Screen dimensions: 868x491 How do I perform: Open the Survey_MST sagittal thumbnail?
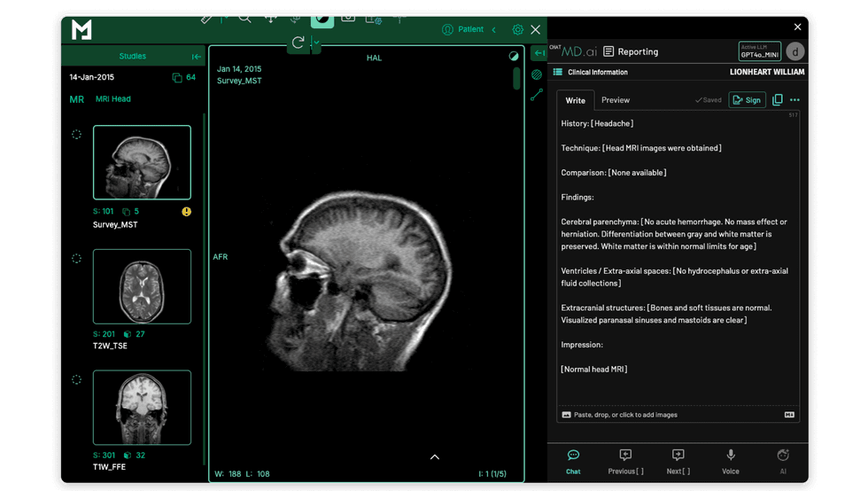142,162
